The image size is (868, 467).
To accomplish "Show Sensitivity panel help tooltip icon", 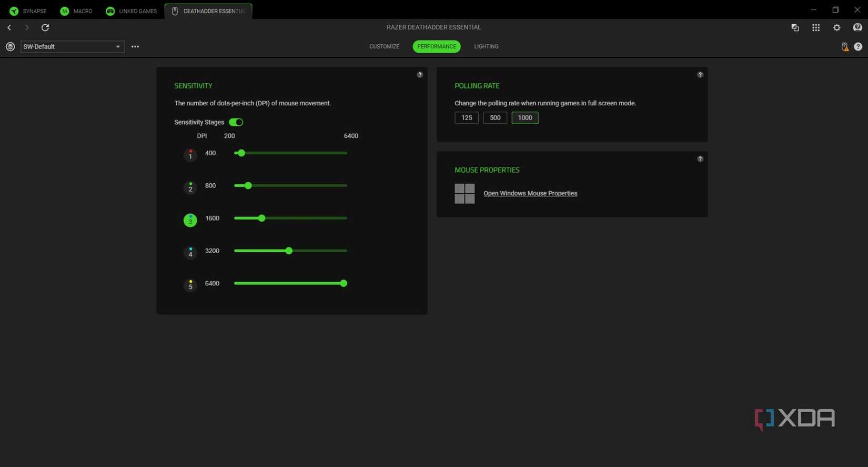I will (420, 75).
